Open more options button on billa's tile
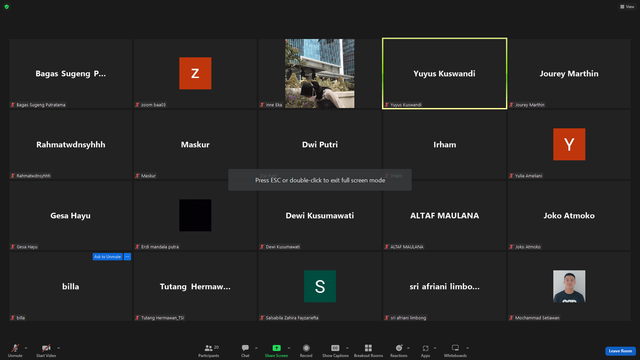Screen dimensions: 640x360 (x=127, y=257)
